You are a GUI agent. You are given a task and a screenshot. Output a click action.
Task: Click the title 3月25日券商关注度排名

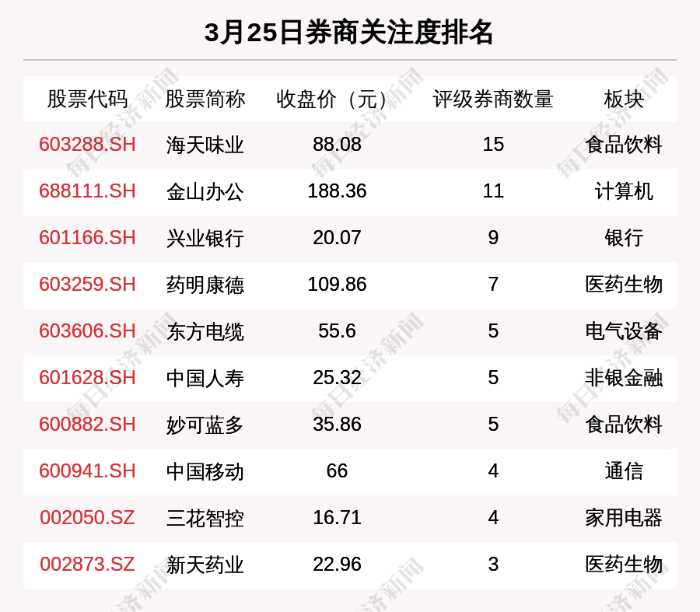click(348, 32)
